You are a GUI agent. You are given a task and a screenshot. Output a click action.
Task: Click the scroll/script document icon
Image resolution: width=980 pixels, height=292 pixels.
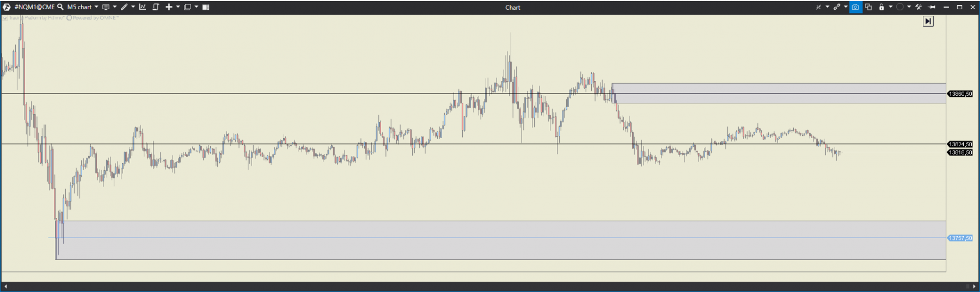156,7
